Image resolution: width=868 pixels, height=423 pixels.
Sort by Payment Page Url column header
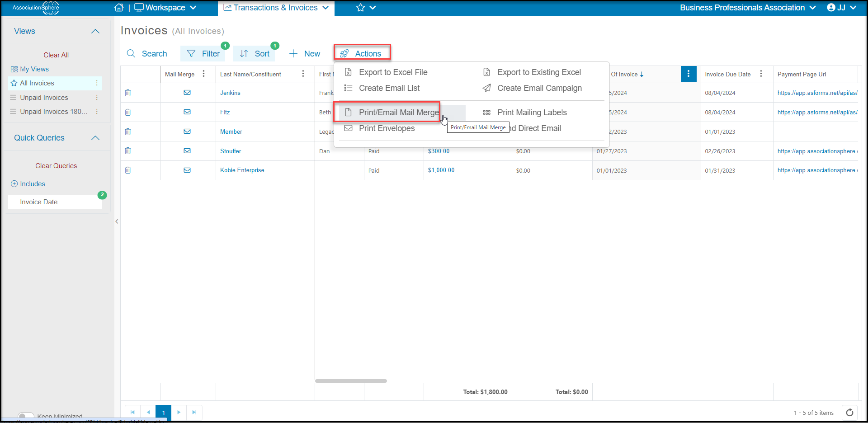(x=802, y=75)
